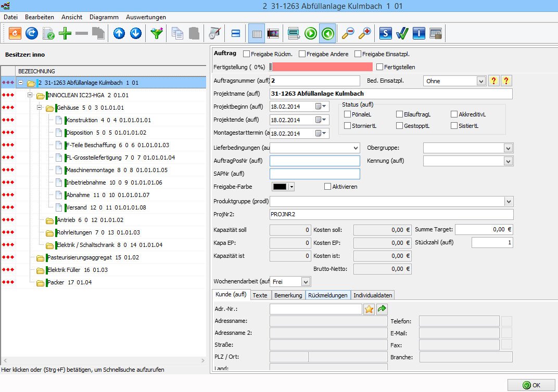Switch to the Rückmeldungen tab
The width and height of the screenshot is (558, 392).
click(x=327, y=295)
